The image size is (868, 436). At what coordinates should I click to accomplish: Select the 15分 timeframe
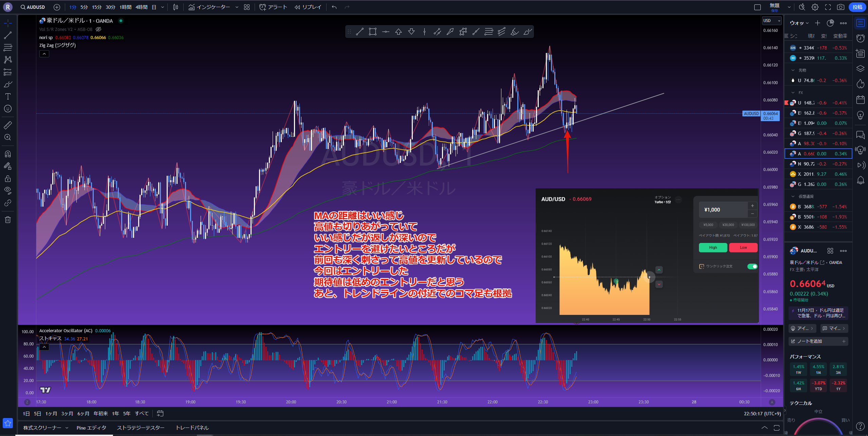click(x=97, y=7)
